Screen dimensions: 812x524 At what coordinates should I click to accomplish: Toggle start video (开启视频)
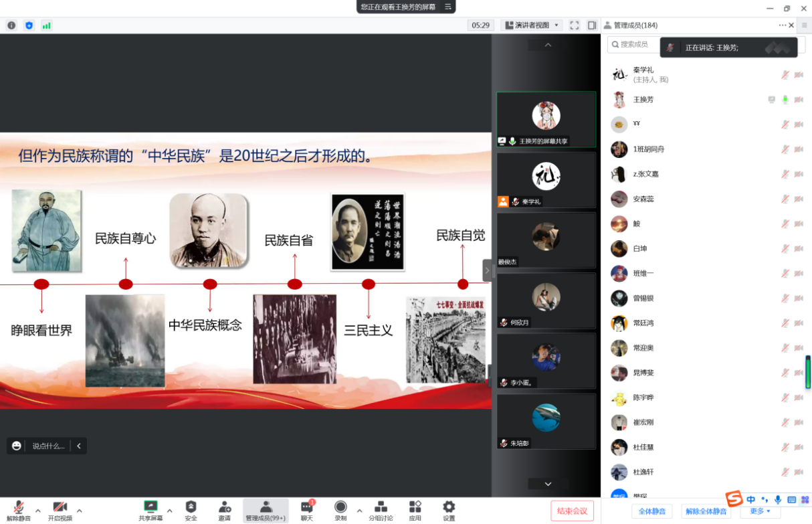(x=60, y=508)
